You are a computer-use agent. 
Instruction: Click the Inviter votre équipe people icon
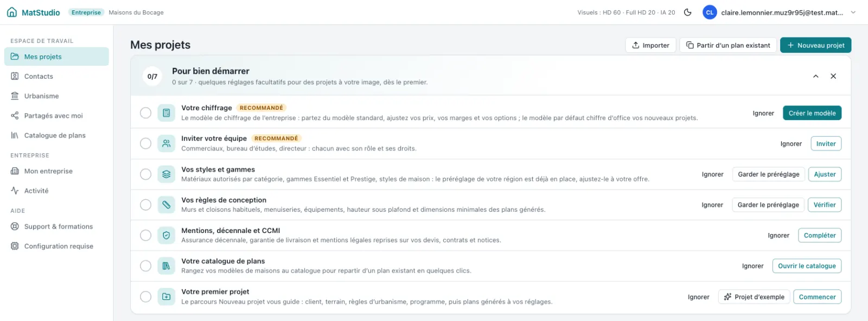pyautogui.click(x=167, y=143)
